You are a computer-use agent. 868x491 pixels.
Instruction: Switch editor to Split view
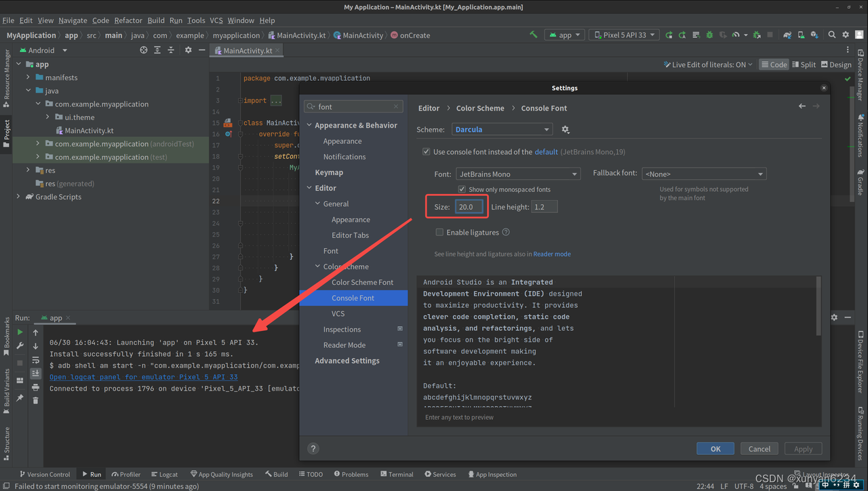coord(804,64)
